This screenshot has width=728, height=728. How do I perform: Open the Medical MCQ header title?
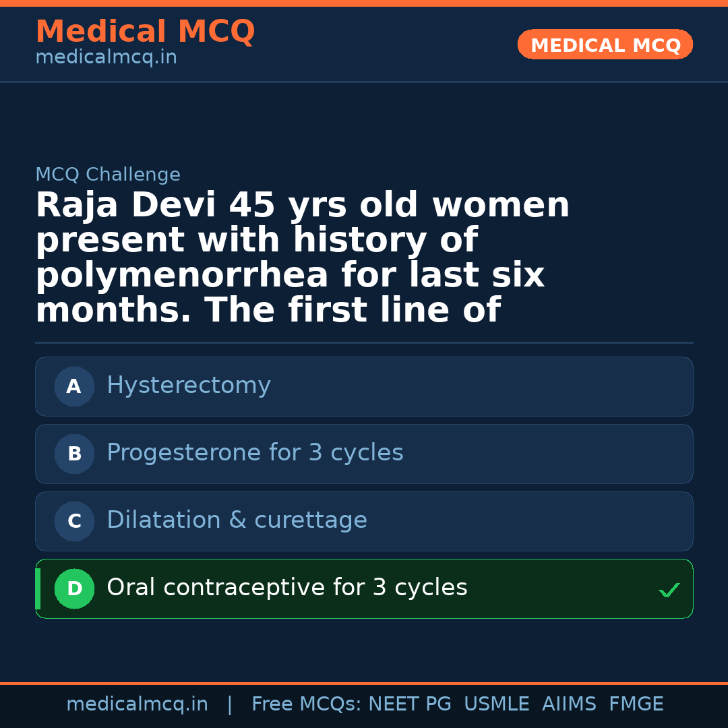[145, 32]
